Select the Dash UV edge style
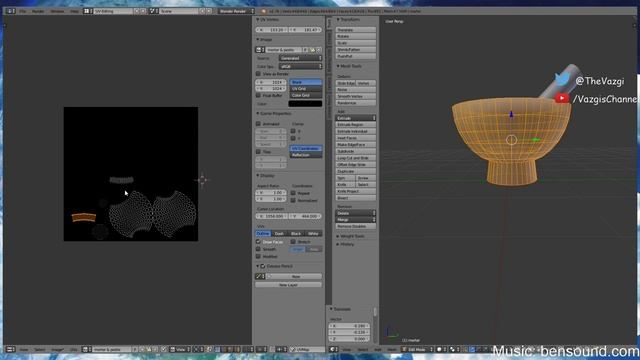The image size is (640, 360). click(x=279, y=233)
